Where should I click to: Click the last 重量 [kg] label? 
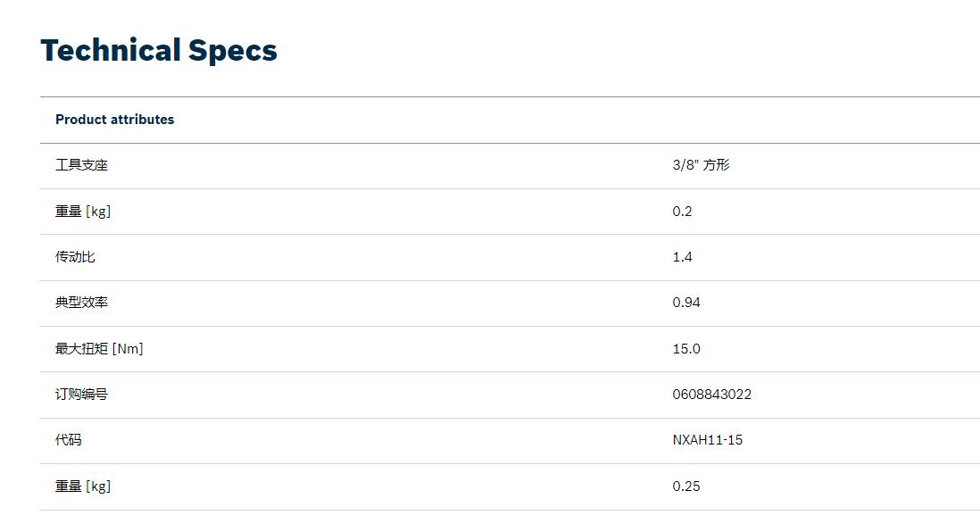[82, 486]
